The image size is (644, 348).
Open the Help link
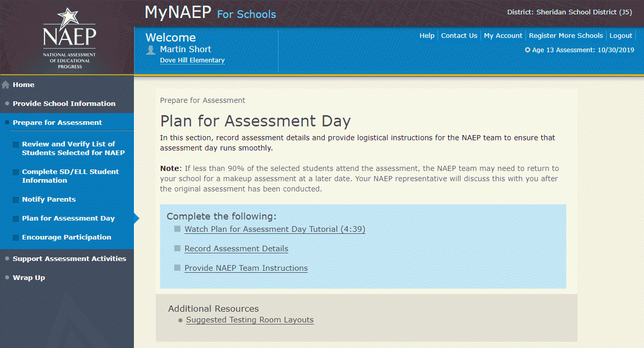click(x=427, y=36)
